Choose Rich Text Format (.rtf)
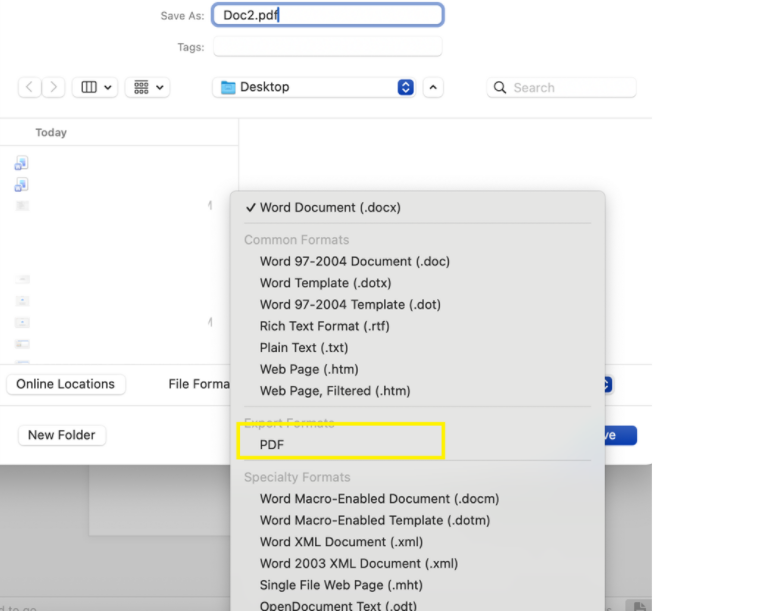Screen dimensions: 772x611 tap(418, 326)
